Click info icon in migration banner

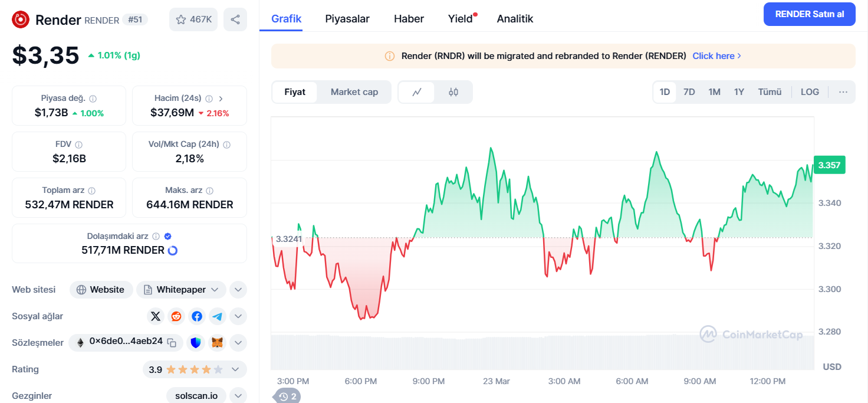tap(390, 56)
